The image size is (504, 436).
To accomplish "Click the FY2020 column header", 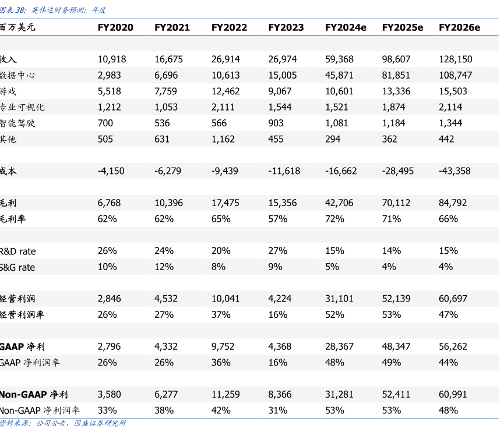I will tap(115, 28).
